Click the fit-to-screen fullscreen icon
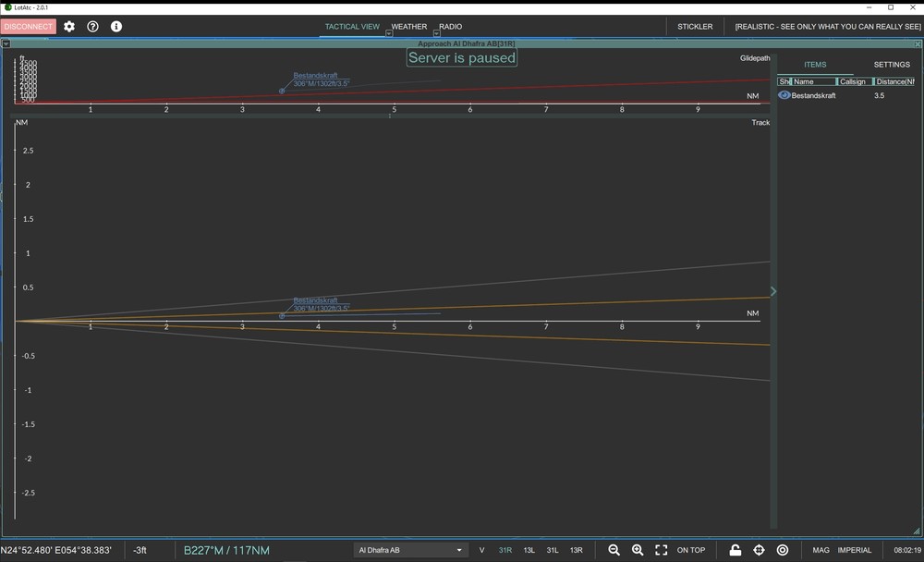 662,550
